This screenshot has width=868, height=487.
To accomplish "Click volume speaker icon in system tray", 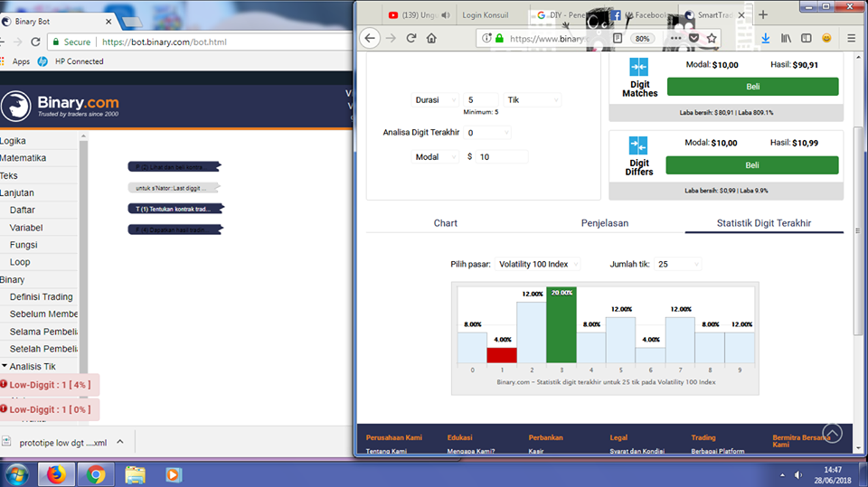I will coord(797,475).
